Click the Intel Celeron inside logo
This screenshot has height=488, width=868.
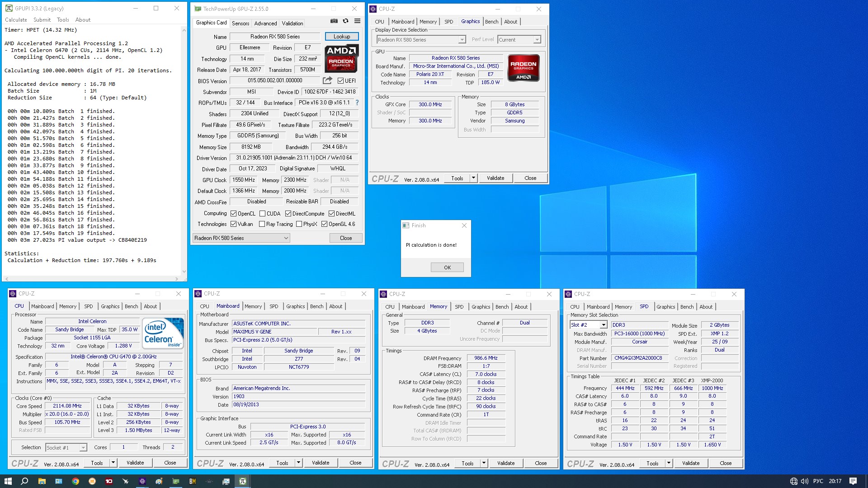pos(163,333)
